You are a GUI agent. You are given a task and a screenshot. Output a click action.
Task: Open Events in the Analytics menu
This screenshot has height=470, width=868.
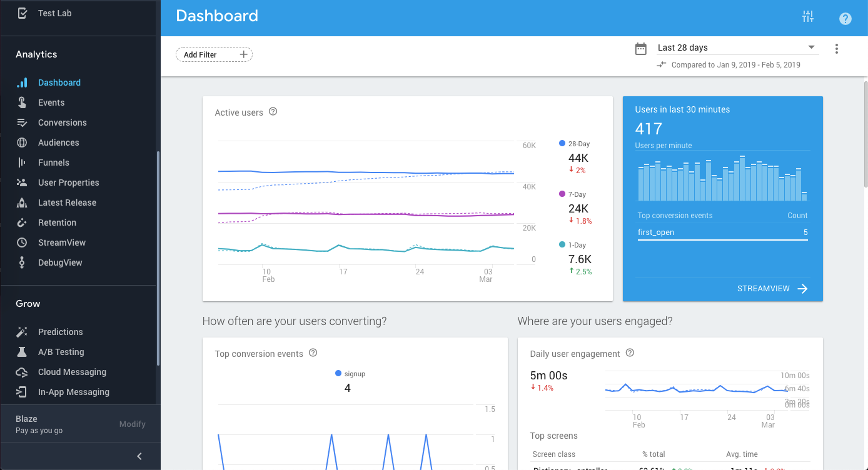[51, 102]
